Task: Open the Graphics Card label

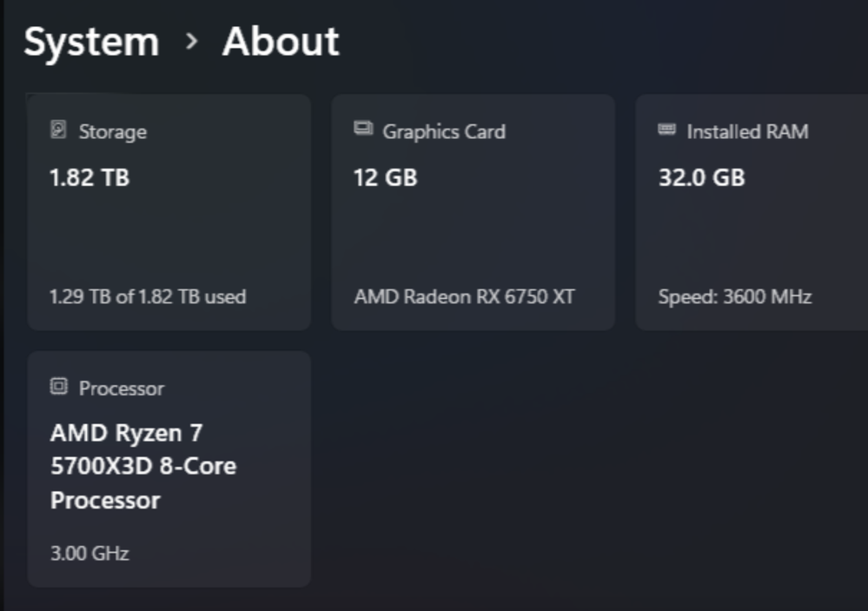Action: click(444, 132)
